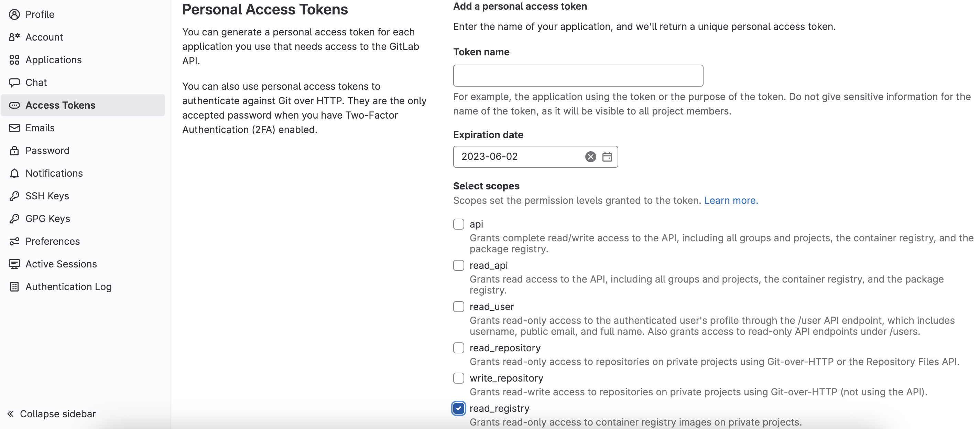This screenshot has height=429, width=980.
Task: Go to Active Sessions in sidebar
Action: 61,264
